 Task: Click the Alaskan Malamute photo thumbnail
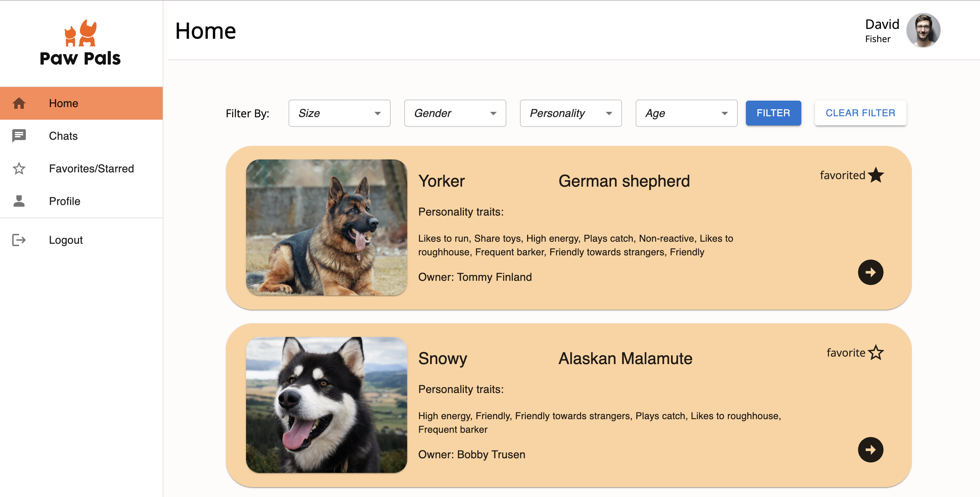(326, 405)
